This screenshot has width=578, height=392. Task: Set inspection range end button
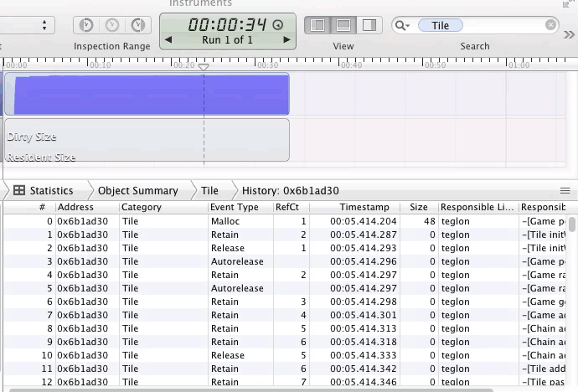coord(138,25)
